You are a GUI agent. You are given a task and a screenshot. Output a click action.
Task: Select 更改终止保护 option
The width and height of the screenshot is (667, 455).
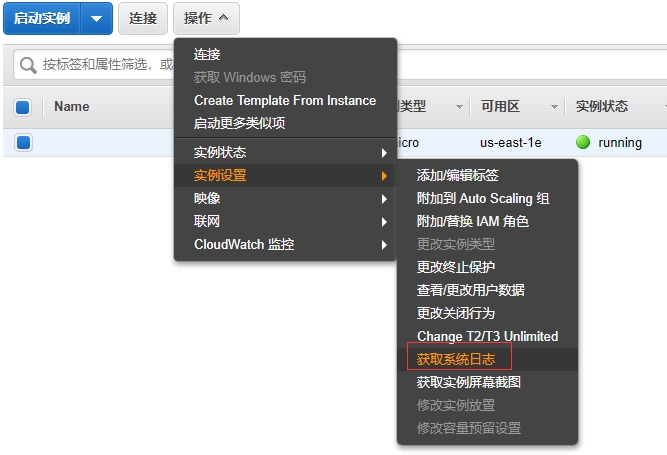point(455,267)
